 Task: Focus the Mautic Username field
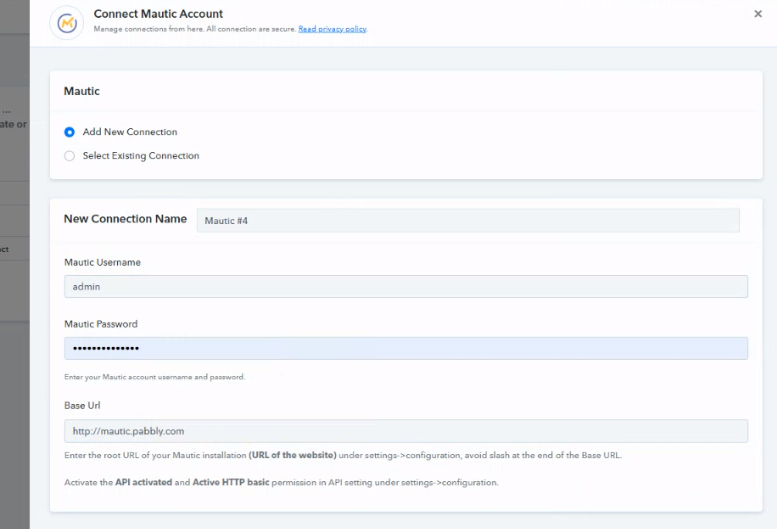[406, 287]
